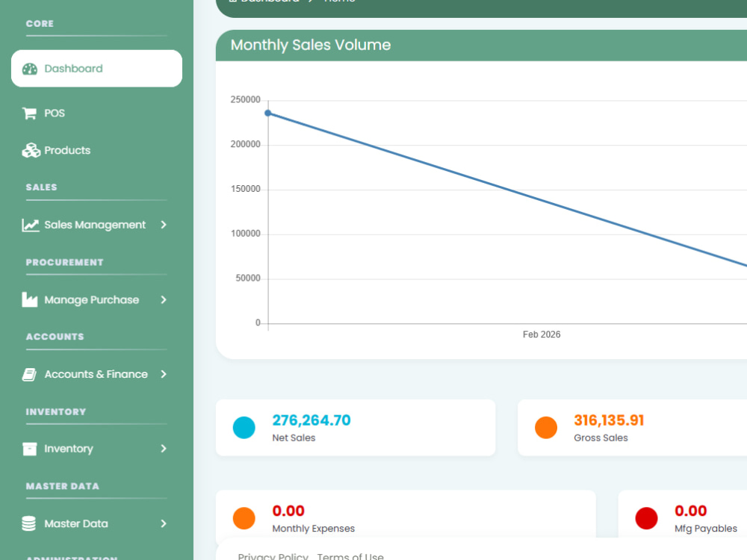Expand the Manage Purchase chevron
The image size is (747, 560).
click(x=164, y=300)
